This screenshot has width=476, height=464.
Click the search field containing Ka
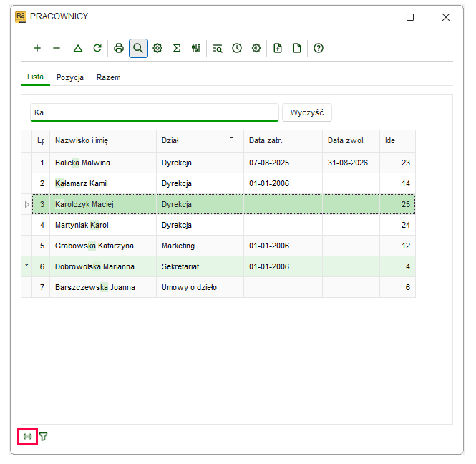[155, 112]
